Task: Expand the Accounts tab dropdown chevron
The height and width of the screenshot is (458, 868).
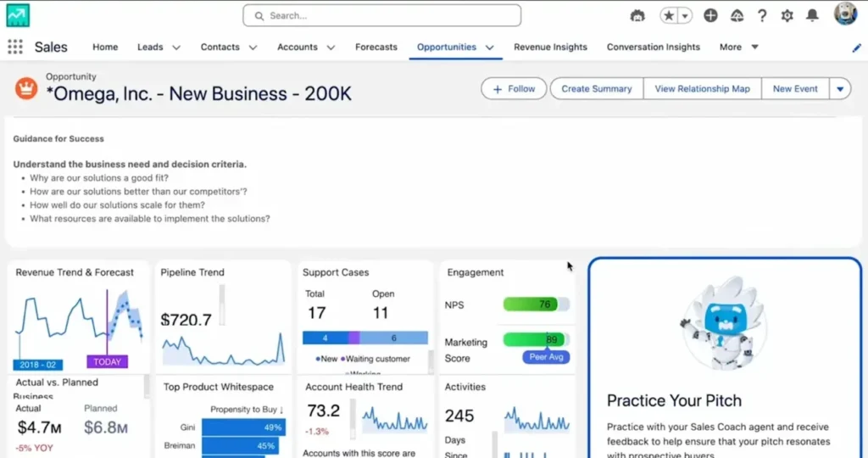Action: (331, 47)
